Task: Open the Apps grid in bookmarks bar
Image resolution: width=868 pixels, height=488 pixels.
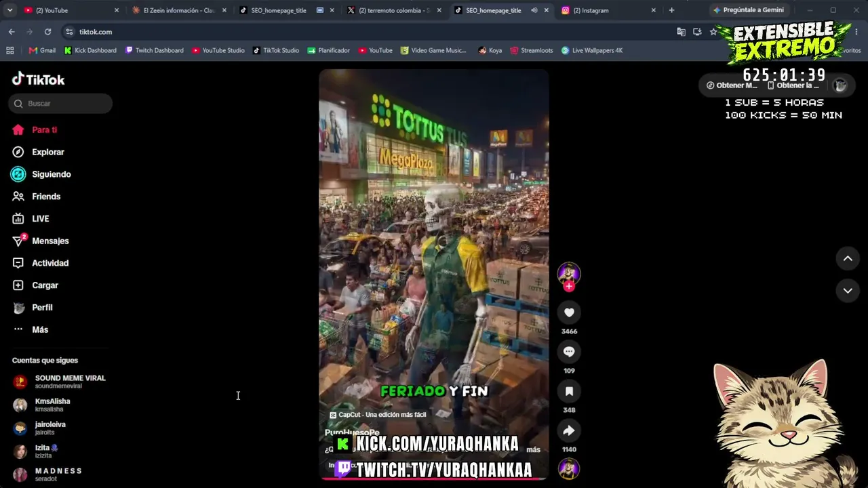Action: click(9, 50)
